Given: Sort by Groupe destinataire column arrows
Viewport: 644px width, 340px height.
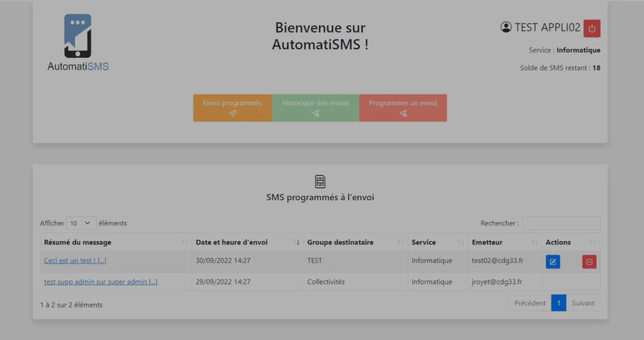Looking at the screenshot, I should pyautogui.click(x=401, y=242).
